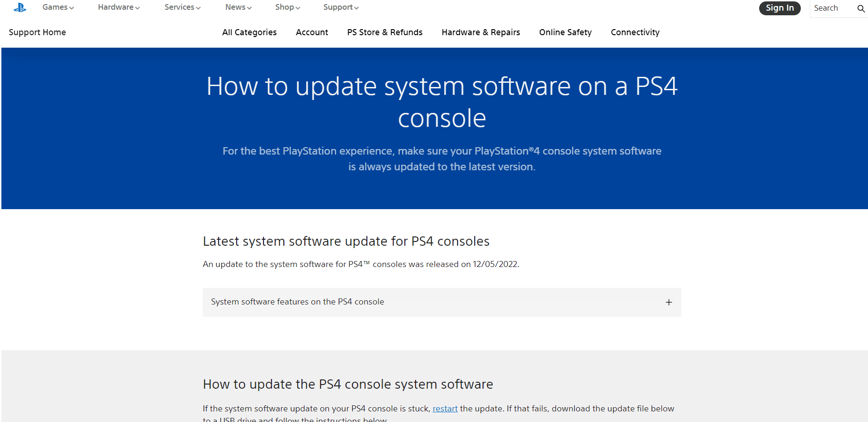Image resolution: width=868 pixels, height=422 pixels.
Task: Switch to PS Store & Refunds category
Action: tap(384, 32)
